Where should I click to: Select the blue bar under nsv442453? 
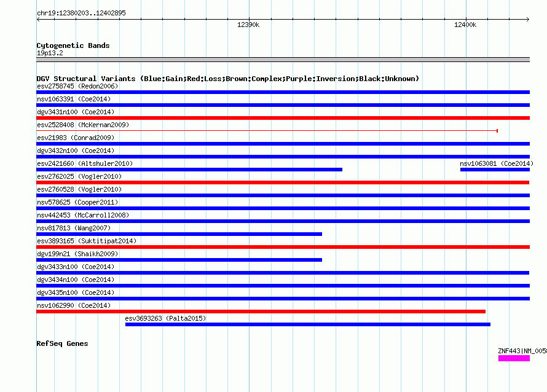coord(283,221)
